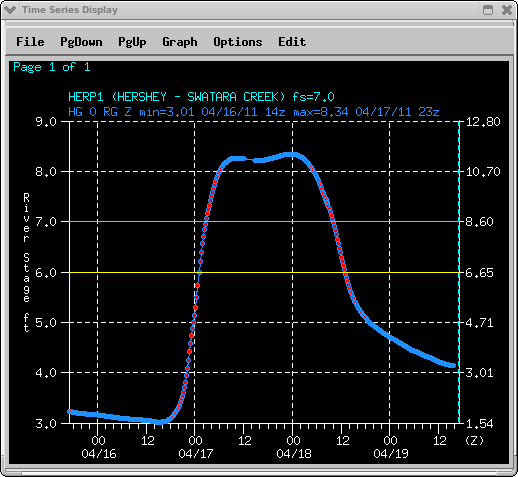Click the 'Page 1 of 1' label
Image resolution: width=518 pixels, height=477 pixels.
click(x=52, y=67)
